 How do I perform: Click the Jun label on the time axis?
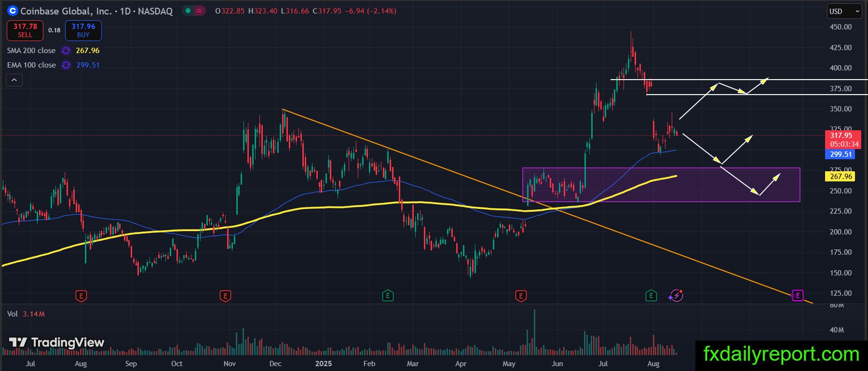click(x=557, y=364)
